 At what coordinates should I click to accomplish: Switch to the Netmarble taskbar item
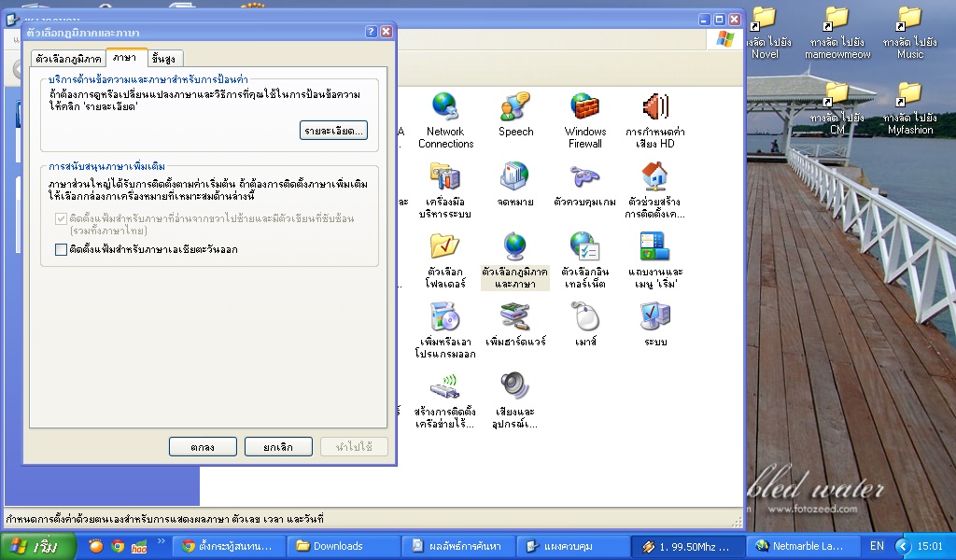pyautogui.click(x=802, y=546)
